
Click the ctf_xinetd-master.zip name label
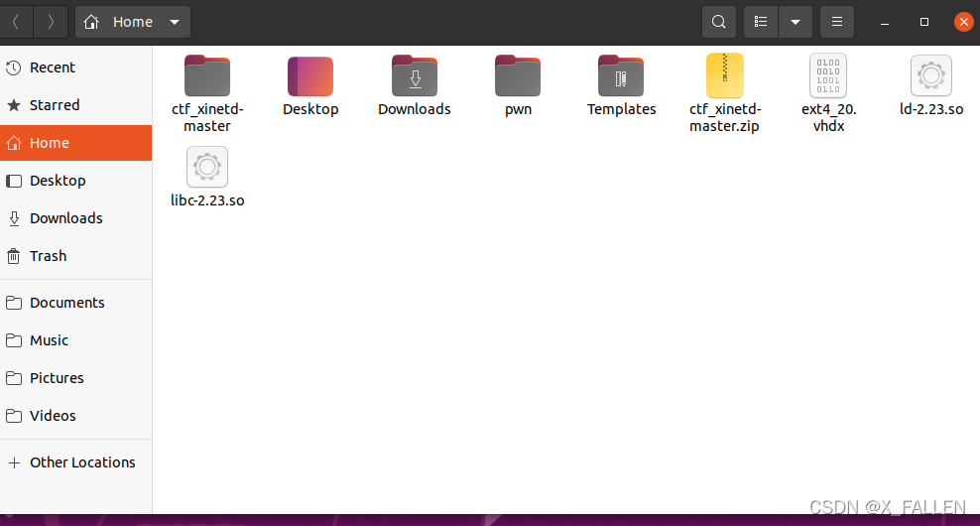click(x=725, y=117)
